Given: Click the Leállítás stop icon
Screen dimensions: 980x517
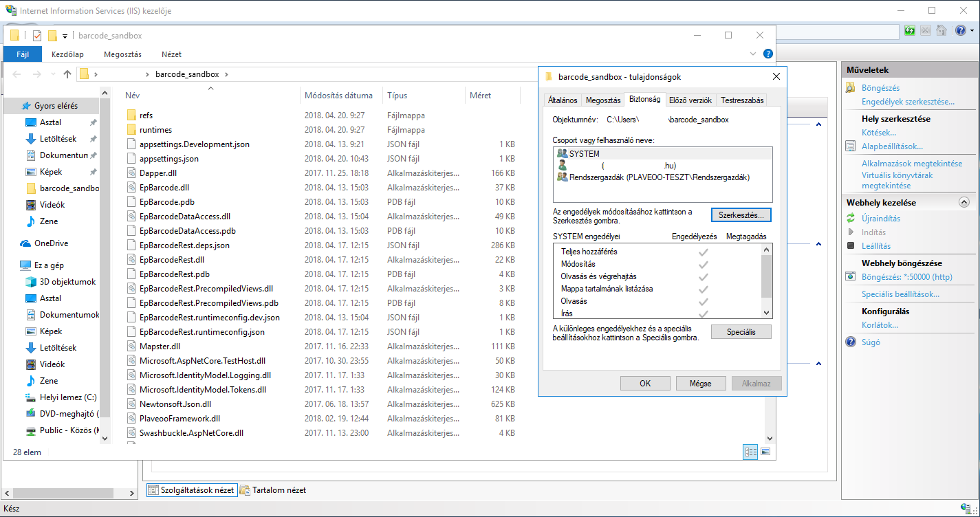Looking at the screenshot, I should tap(851, 246).
